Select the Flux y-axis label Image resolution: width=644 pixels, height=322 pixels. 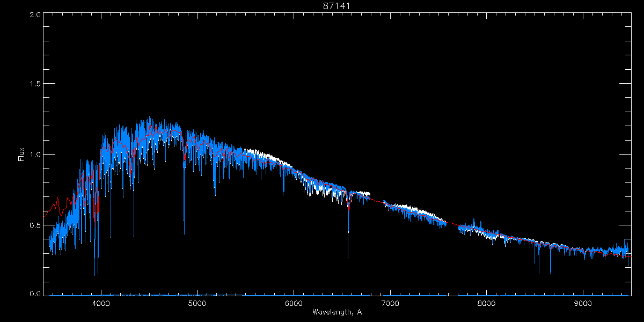21,155
